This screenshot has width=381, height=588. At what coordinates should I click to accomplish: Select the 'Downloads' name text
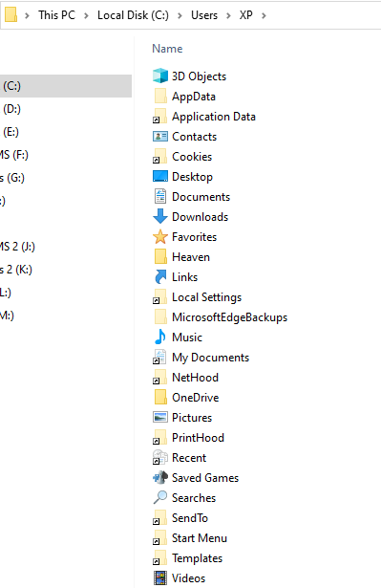click(201, 217)
